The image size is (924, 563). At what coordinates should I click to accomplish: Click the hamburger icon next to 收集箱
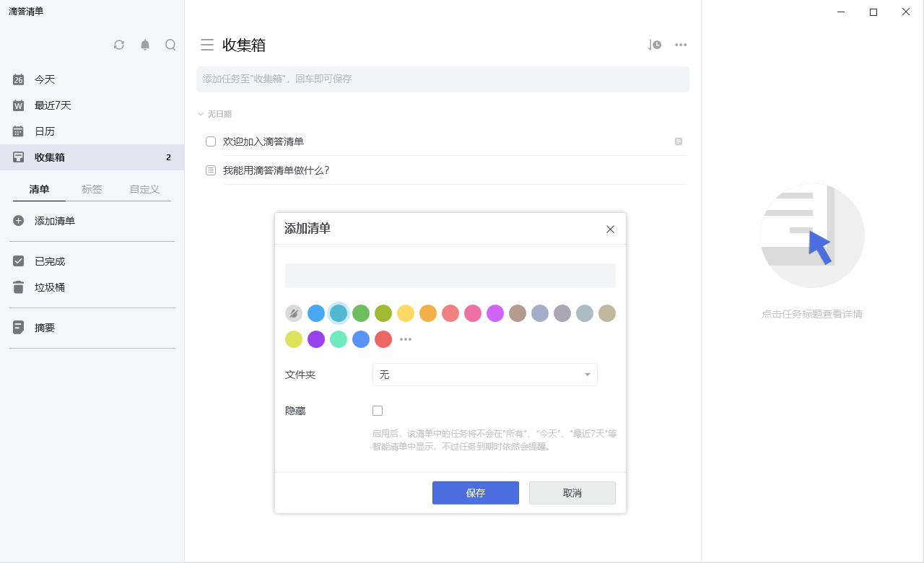click(207, 44)
